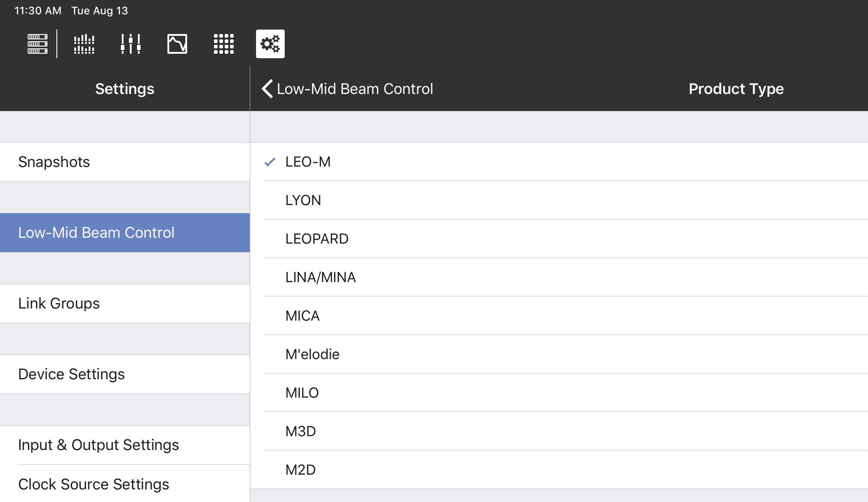The height and width of the screenshot is (502, 868).
Task: Go back using the chevron arrow
Action: 267,89
